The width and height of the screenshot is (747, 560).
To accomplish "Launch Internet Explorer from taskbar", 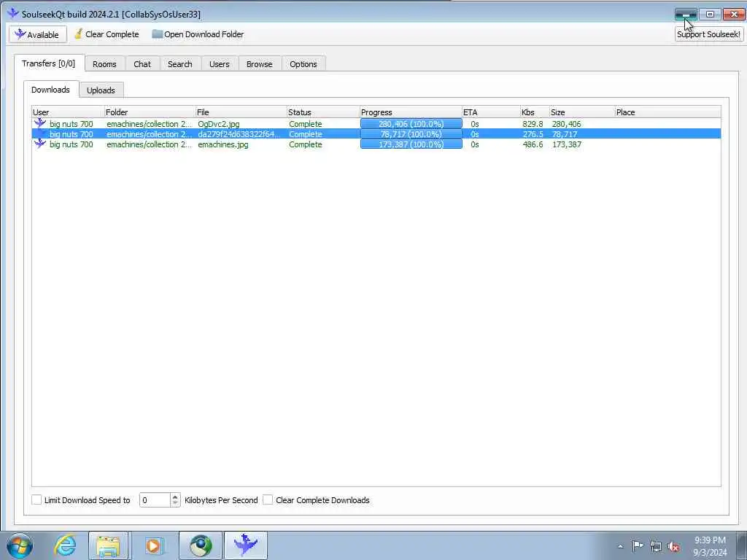I will 65,545.
